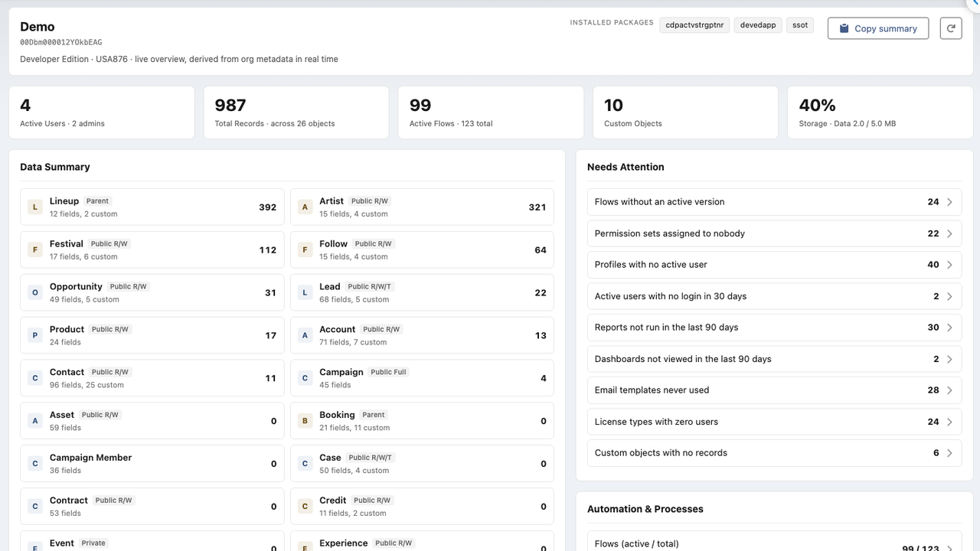Click the Contract object name
980x551 pixels.
pyautogui.click(x=69, y=500)
